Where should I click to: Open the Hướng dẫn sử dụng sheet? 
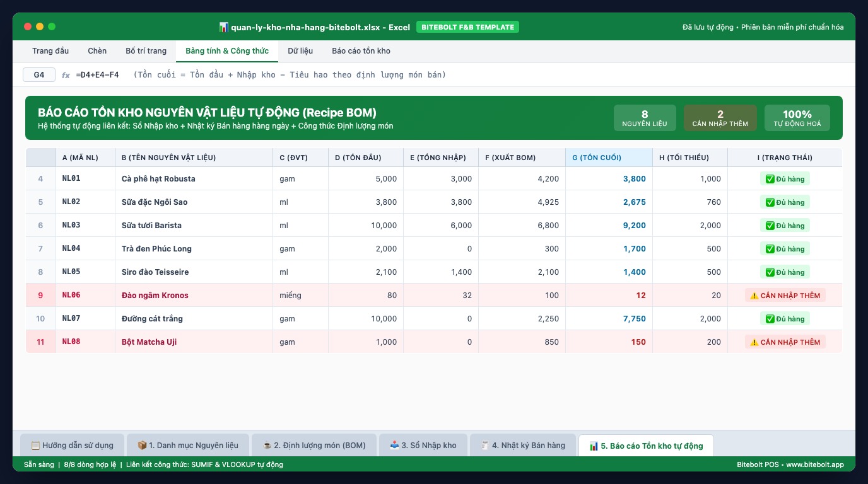tap(73, 445)
